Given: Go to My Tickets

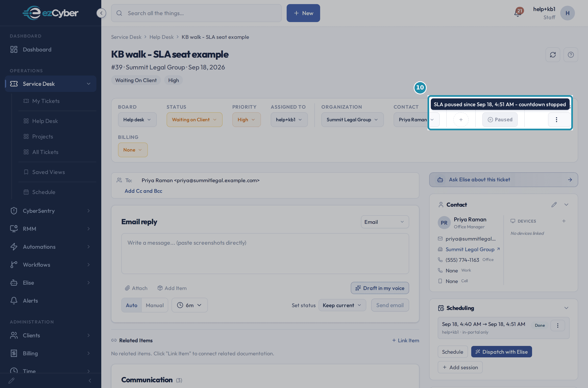Looking at the screenshot, I should point(57,101).
